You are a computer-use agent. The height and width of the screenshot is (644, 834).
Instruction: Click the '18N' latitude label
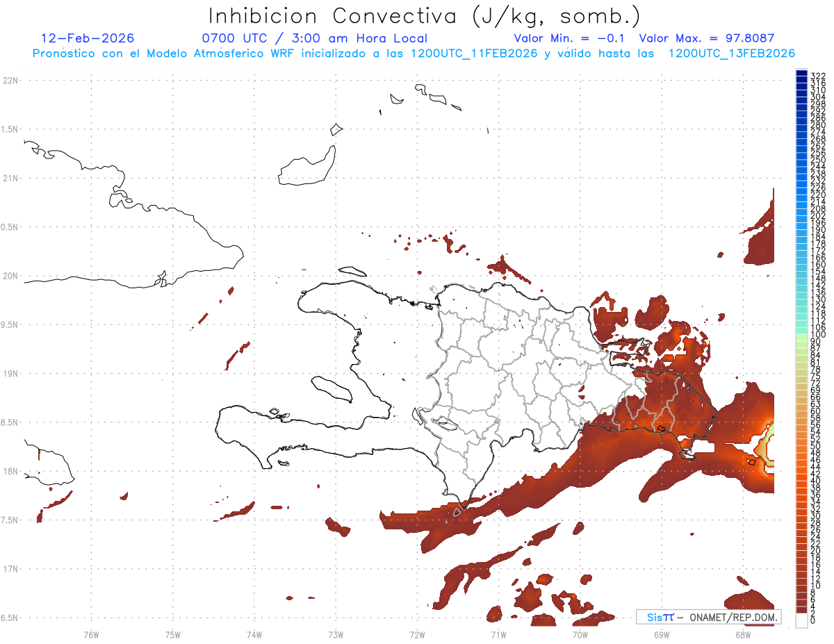pyautogui.click(x=11, y=472)
